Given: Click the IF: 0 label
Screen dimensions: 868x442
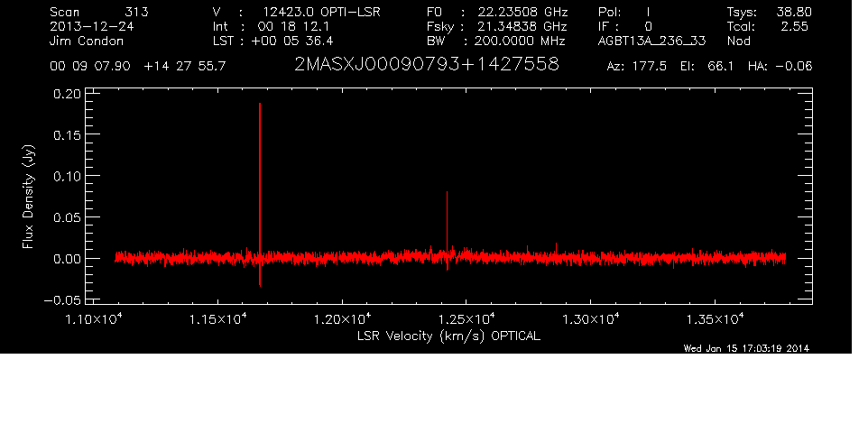Looking at the screenshot, I should tap(625, 26).
